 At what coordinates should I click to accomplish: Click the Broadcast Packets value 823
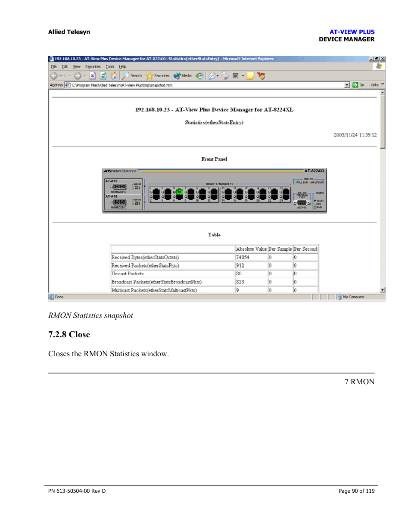(x=240, y=282)
